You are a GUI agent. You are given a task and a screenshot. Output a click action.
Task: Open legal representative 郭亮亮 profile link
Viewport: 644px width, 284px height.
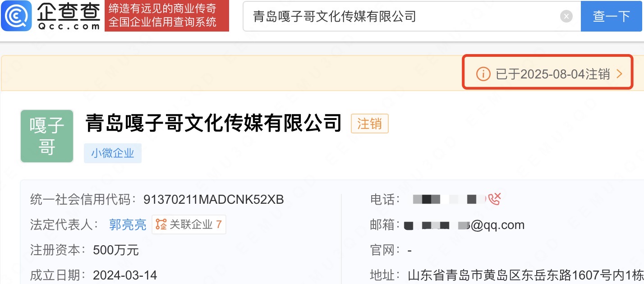coord(128,224)
